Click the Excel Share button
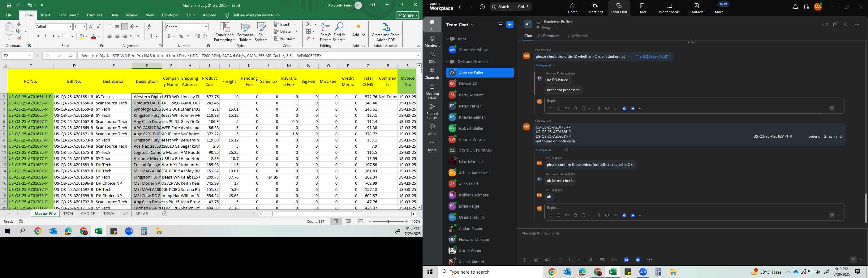This screenshot has height=278, width=868. click(x=408, y=15)
